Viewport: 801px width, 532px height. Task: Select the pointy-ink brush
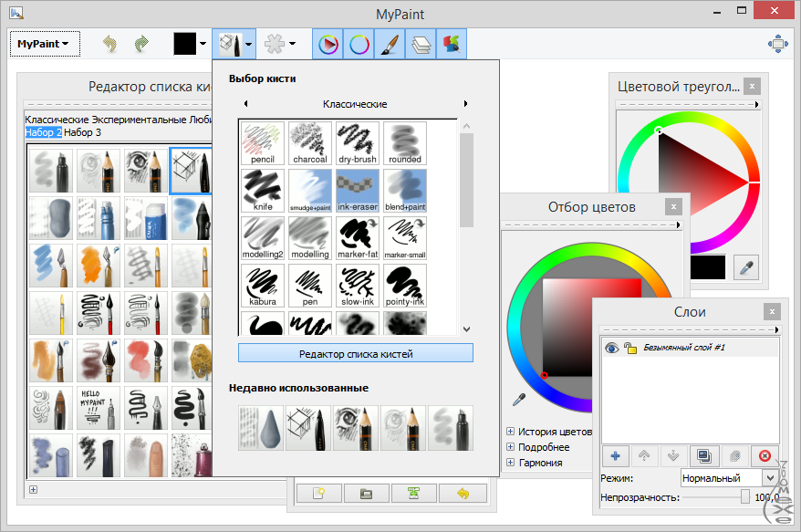tap(405, 286)
